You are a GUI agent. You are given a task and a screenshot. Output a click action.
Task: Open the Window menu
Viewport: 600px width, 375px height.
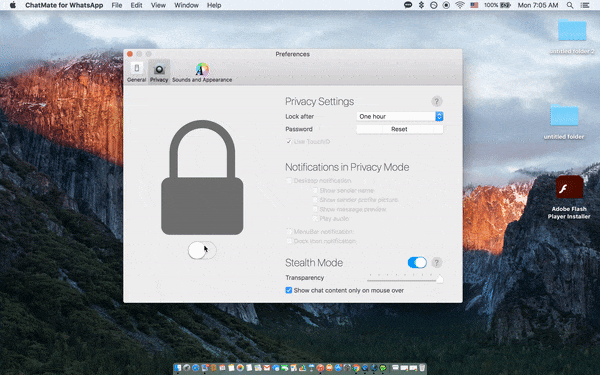(x=186, y=5)
